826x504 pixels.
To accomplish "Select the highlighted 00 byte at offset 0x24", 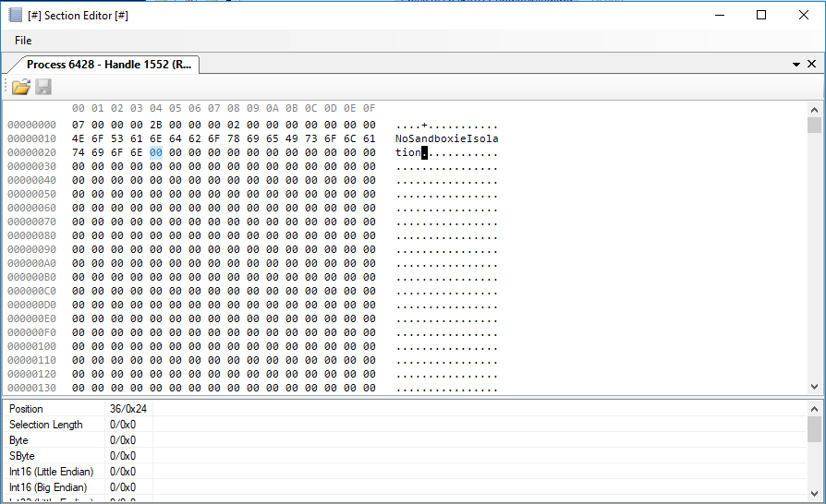I will click(x=156, y=152).
